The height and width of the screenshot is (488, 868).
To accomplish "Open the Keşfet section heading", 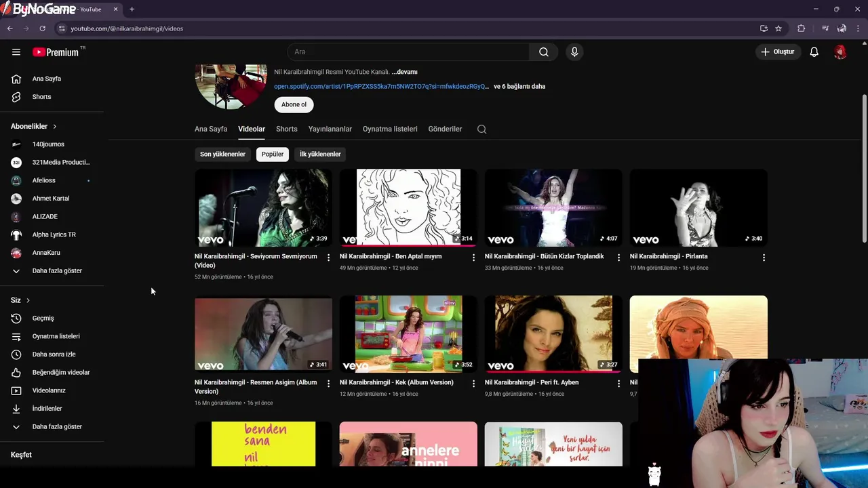I will [x=21, y=455].
